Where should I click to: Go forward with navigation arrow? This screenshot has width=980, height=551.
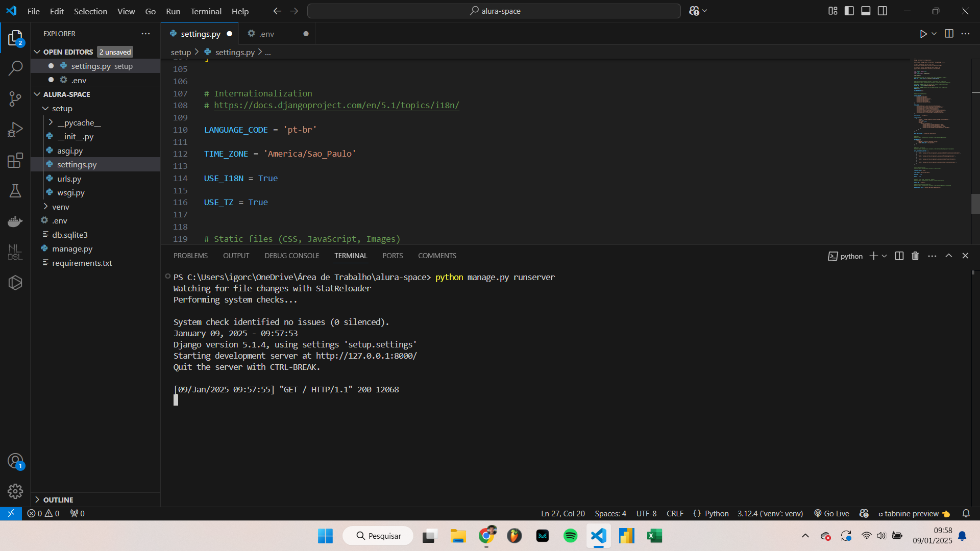(294, 11)
